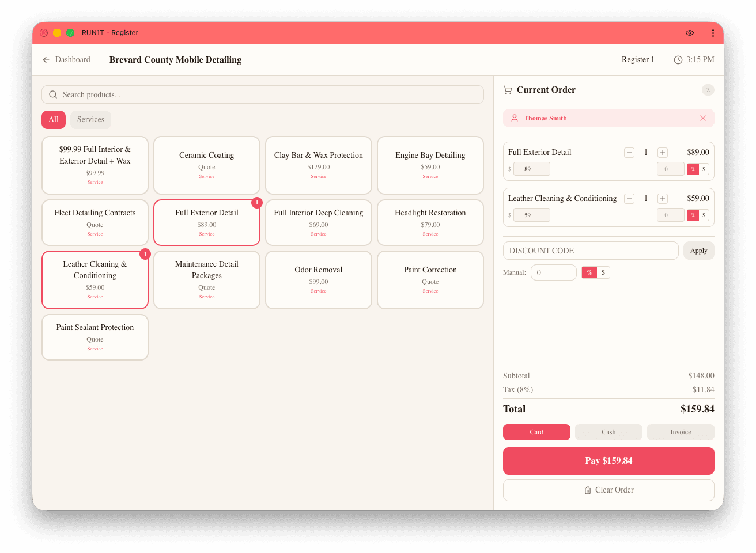Image resolution: width=756 pixels, height=553 pixels.
Task: Click the Subtotal value $148.00
Action: coord(701,376)
